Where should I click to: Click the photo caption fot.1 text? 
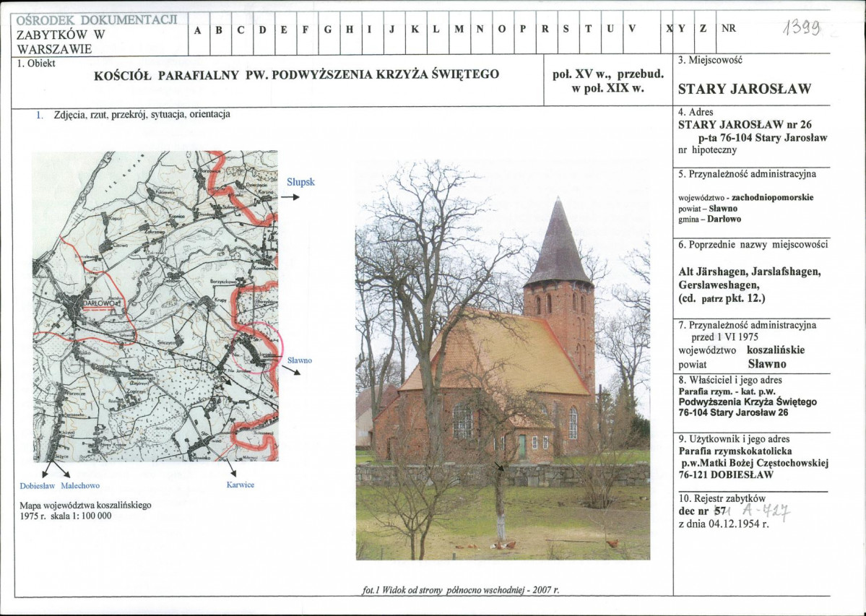pyautogui.click(x=461, y=590)
